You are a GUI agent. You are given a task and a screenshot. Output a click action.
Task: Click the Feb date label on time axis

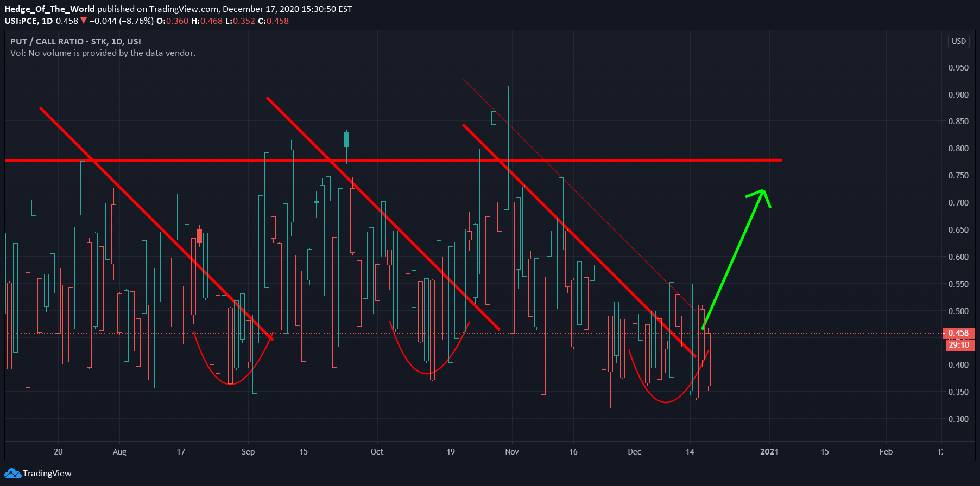pos(886,452)
